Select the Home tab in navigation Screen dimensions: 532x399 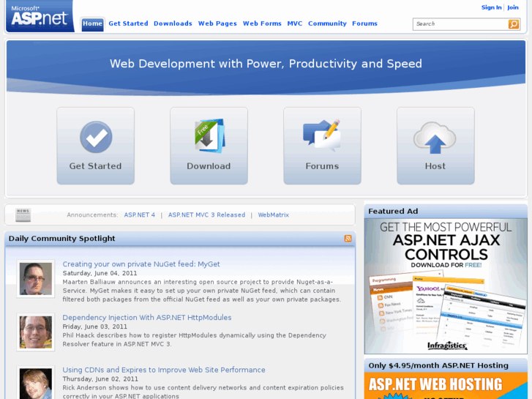click(92, 23)
